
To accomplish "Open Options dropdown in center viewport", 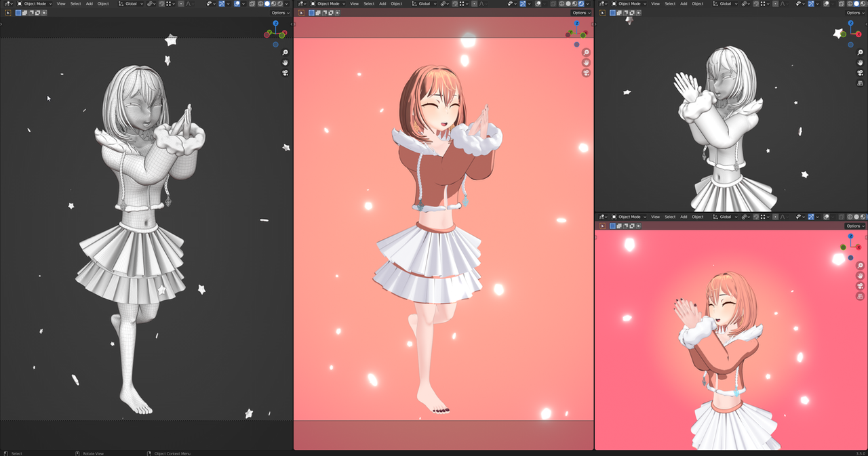I will point(580,13).
